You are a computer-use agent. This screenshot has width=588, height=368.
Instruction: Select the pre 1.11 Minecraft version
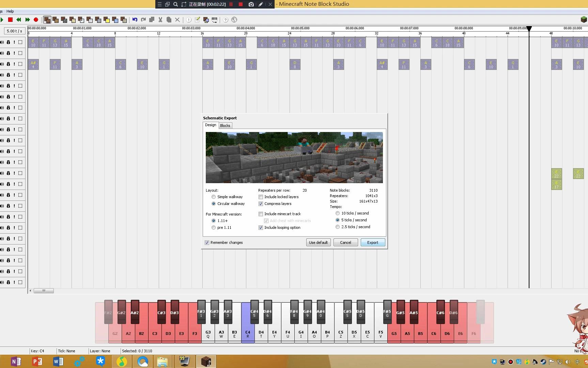click(x=214, y=227)
